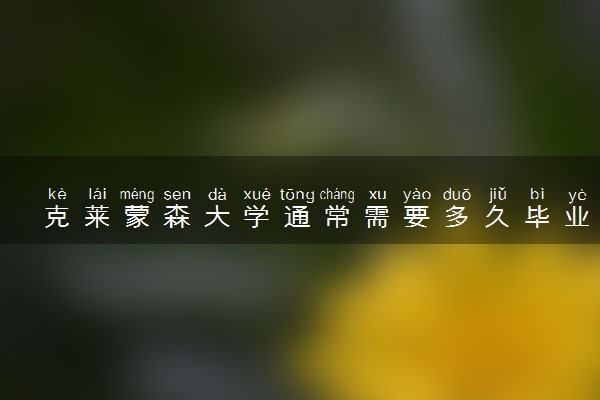Select the character 蒙
600x400 pixels.
(x=137, y=217)
